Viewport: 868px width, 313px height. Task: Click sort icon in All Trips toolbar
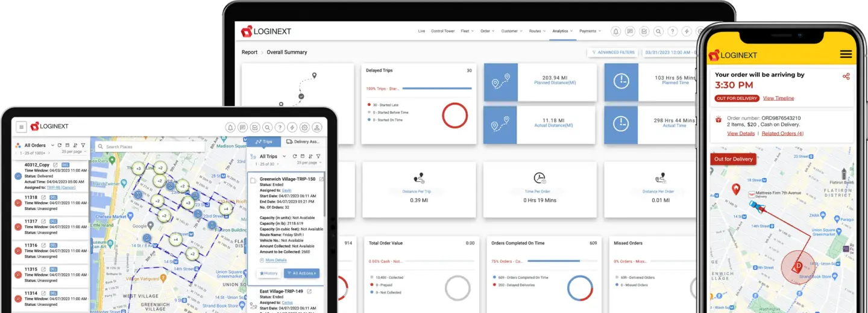point(310,156)
